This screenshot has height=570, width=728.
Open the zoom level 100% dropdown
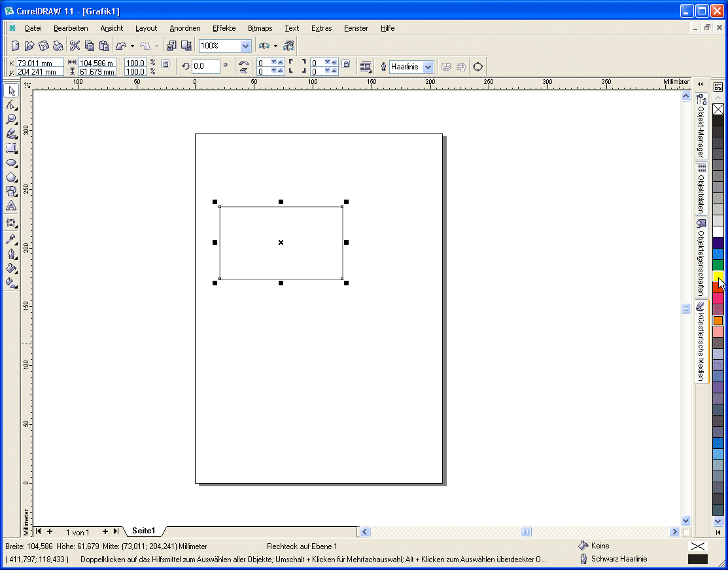pyautogui.click(x=245, y=46)
